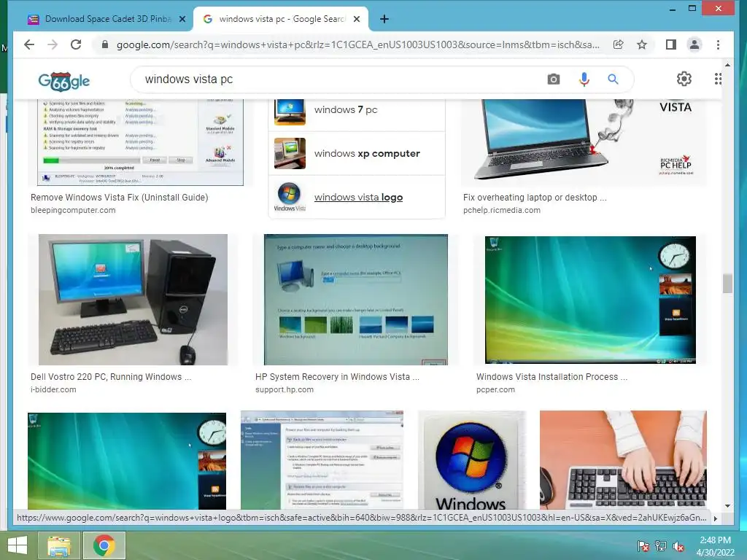The height and width of the screenshot is (560, 747).
Task: Share this page icon in address bar
Action: (618, 44)
